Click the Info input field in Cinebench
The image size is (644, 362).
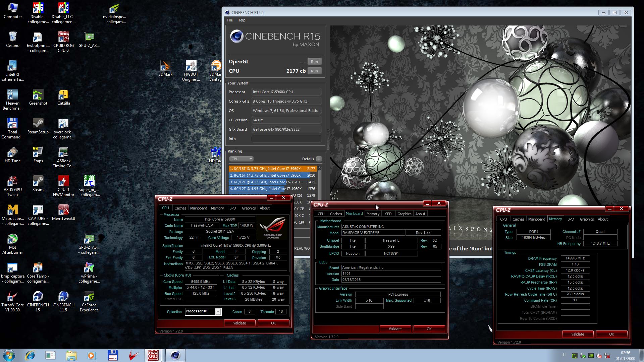tap(286, 139)
